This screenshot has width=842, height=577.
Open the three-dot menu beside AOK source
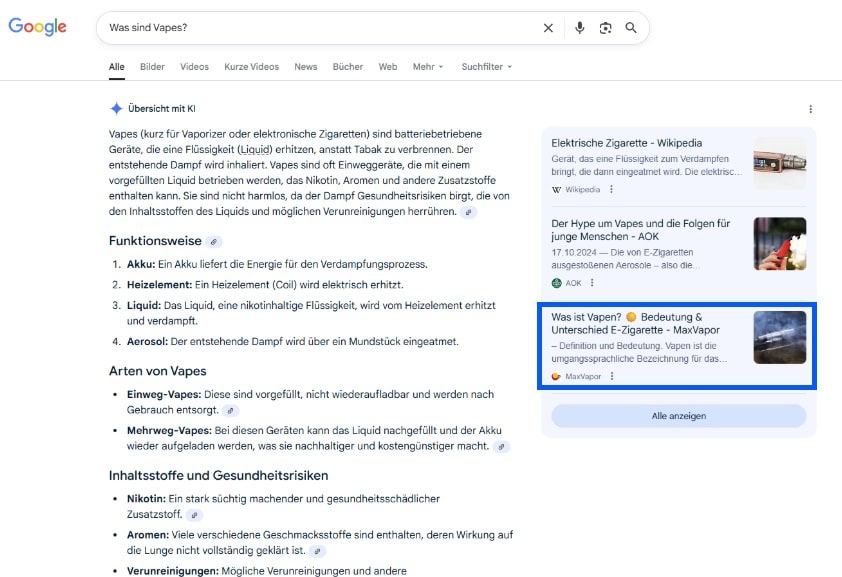click(x=594, y=283)
